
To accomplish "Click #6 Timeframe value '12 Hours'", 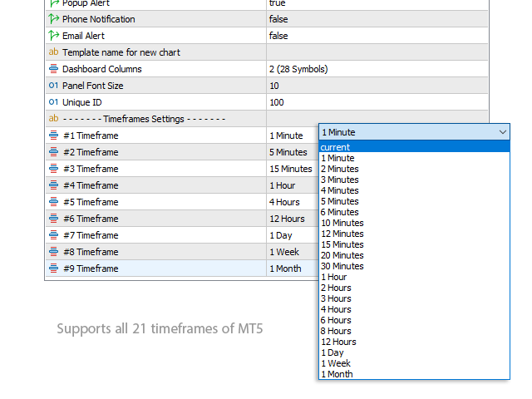I will pos(287,219).
